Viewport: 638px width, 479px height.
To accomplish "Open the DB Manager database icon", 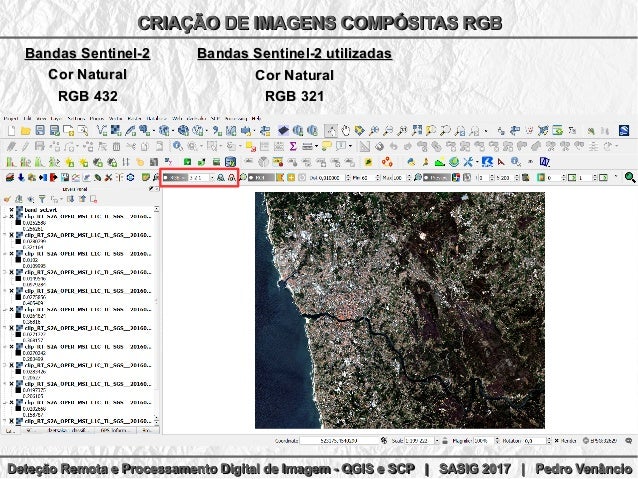I will 231,162.
